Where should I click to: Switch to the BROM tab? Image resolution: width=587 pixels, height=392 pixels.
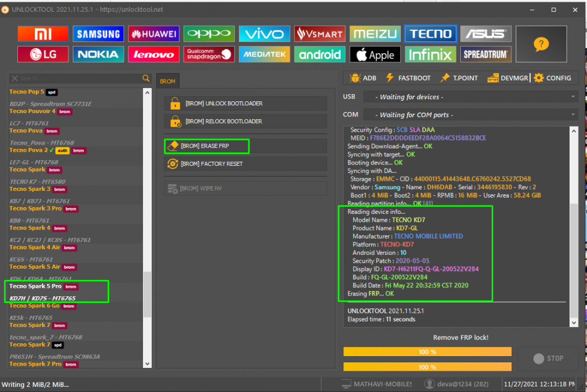pyautogui.click(x=167, y=81)
